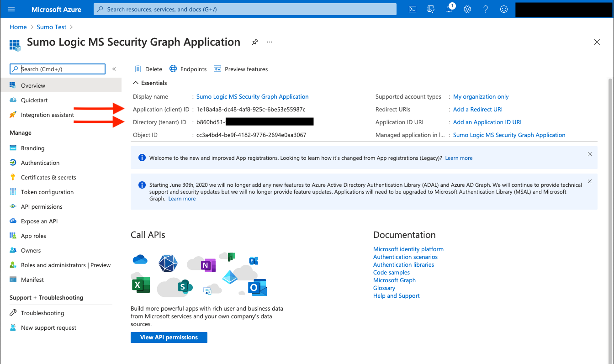The image size is (614, 364).
Task: Open Cloud Shell from the top bar
Action: tap(412, 9)
